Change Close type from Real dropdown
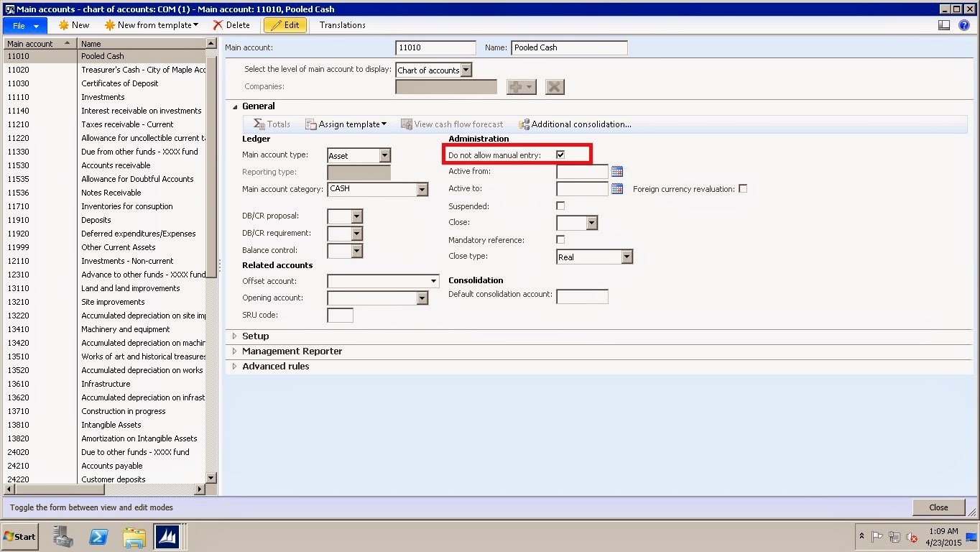The height and width of the screenshot is (552, 980). coord(625,257)
